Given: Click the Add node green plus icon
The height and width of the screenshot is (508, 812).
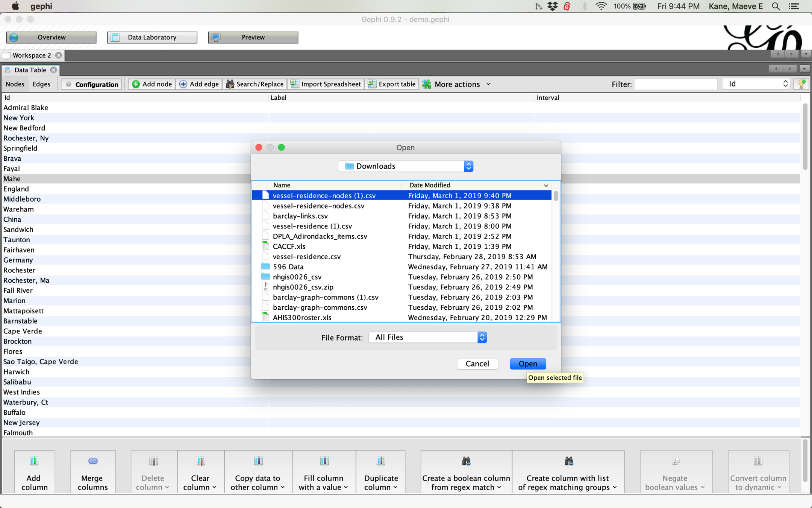Looking at the screenshot, I should coord(136,84).
